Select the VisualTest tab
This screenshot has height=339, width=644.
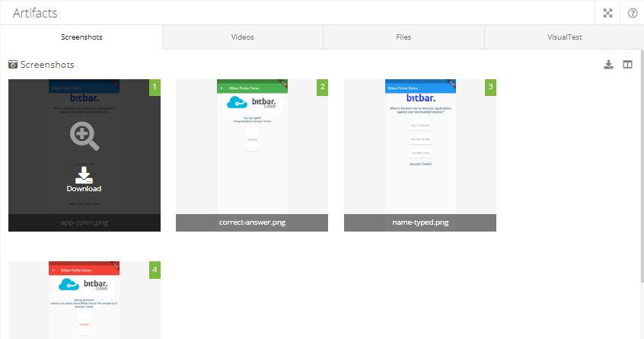tap(564, 37)
